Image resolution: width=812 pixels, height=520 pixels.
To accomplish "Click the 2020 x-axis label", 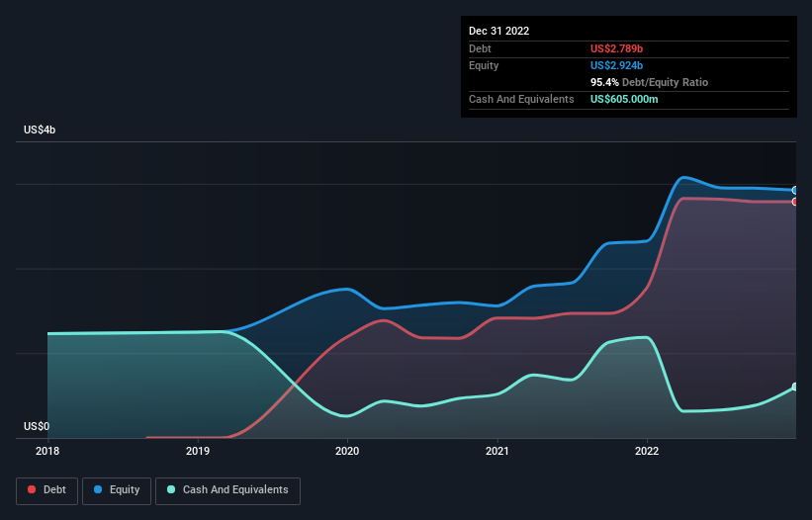I will [x=347, y=451].
